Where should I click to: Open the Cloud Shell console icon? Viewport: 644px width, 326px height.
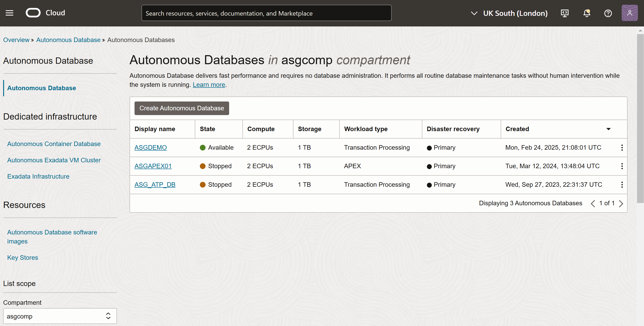565,13
